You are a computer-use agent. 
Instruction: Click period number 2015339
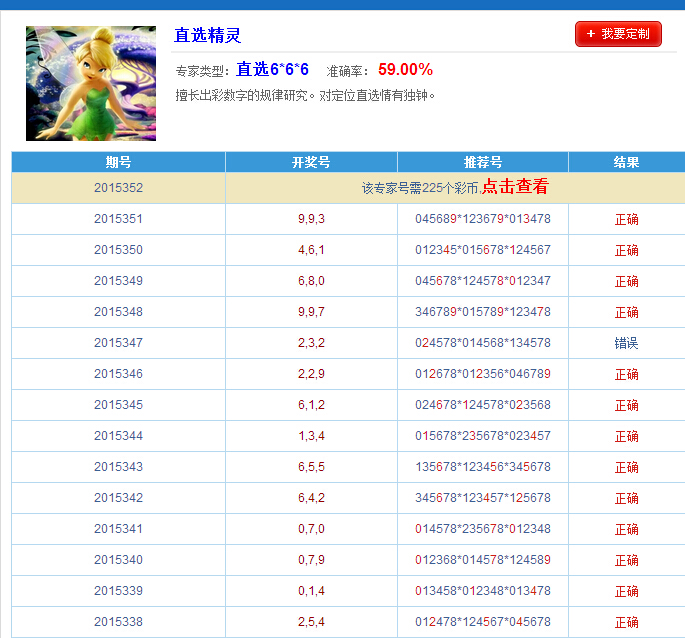pos(118,591)
